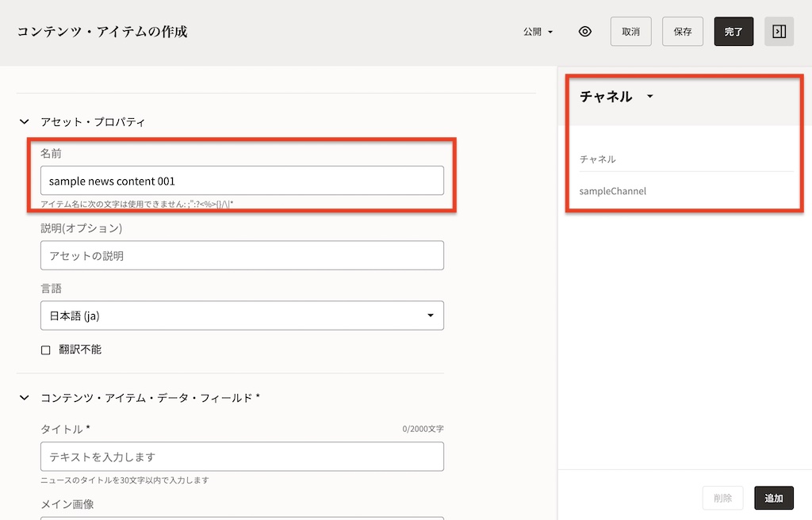Image resolution: width=812 pixels, height=520 pixels.
Task: Select the sampleChannel row
Action: pyautogui.click(x=613, y=191)
